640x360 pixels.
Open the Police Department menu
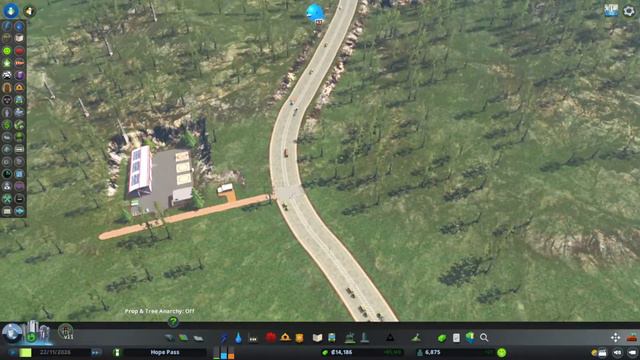point(300,338)
